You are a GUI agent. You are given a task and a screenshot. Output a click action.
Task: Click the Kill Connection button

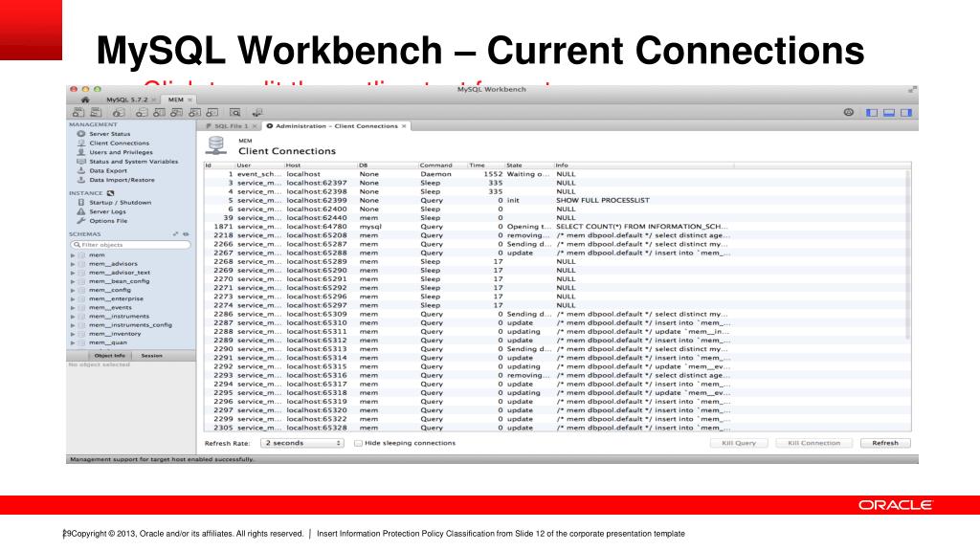(x=813, y=443)
